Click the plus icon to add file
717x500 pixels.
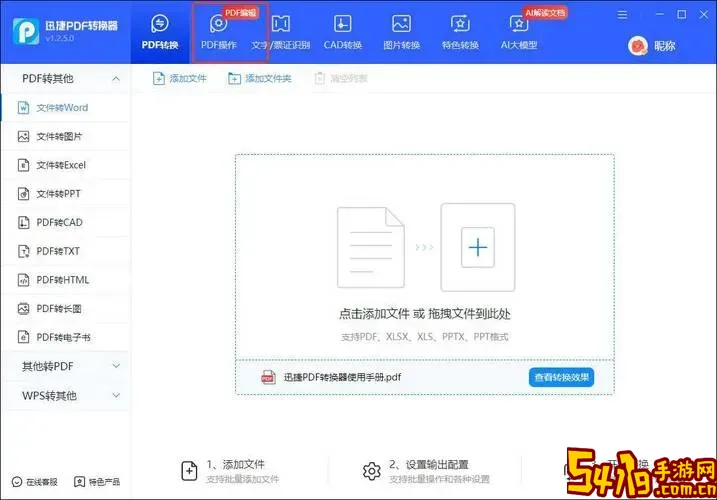(x=478, y=247)
